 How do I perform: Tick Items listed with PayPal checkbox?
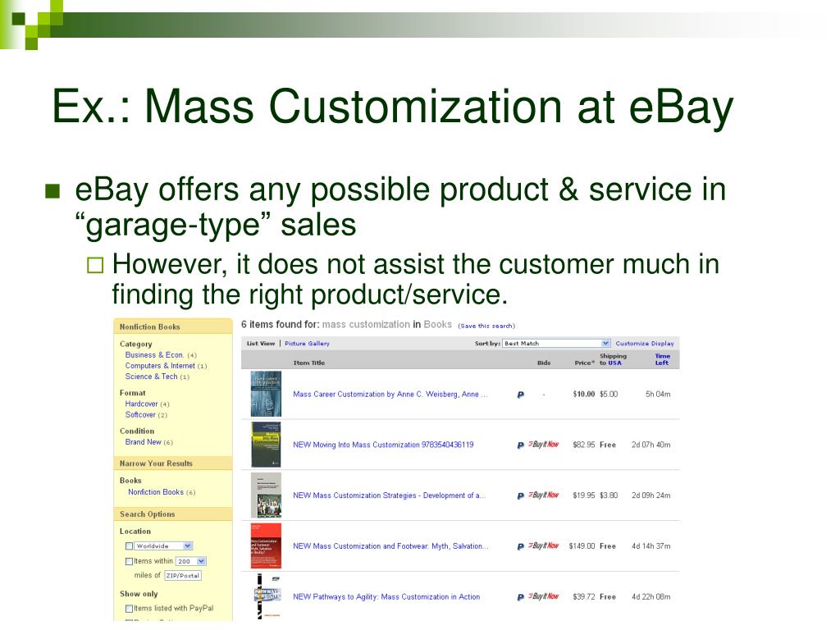(x=129, y=609)
